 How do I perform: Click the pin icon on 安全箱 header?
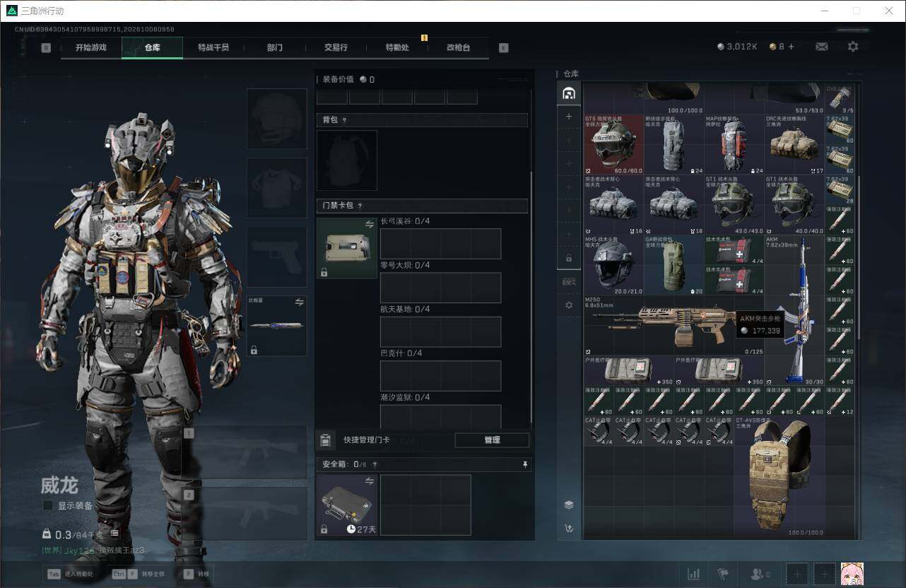click(525, 464)
